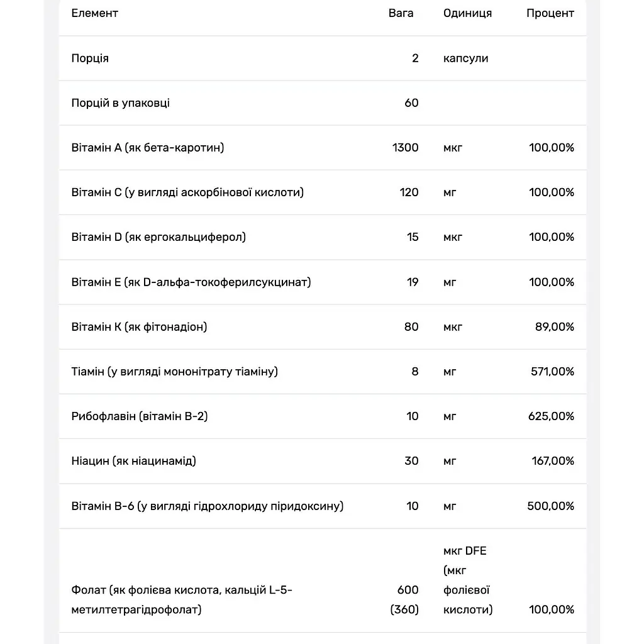
Task: Click the Елемент column header
Action: [94, 13]
